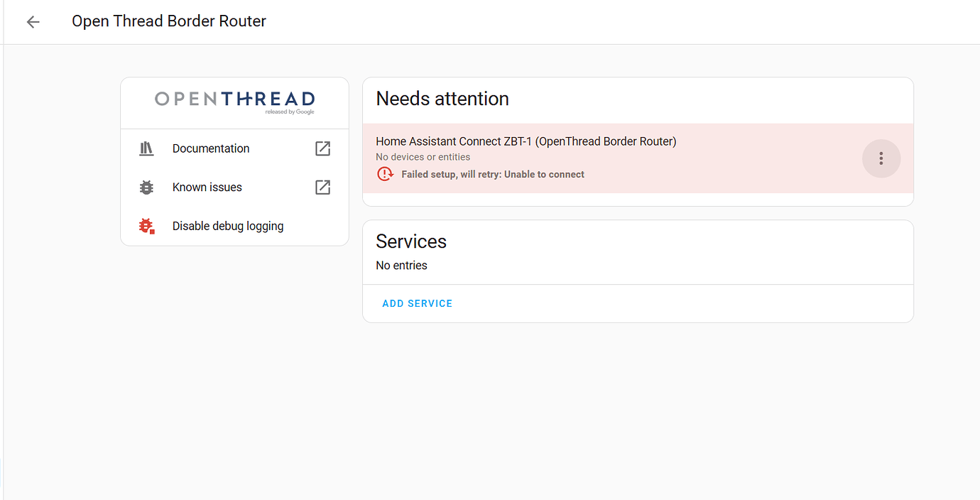
Task: Click the red failed-setup warning icon
Action: click(x=385, y=173)
